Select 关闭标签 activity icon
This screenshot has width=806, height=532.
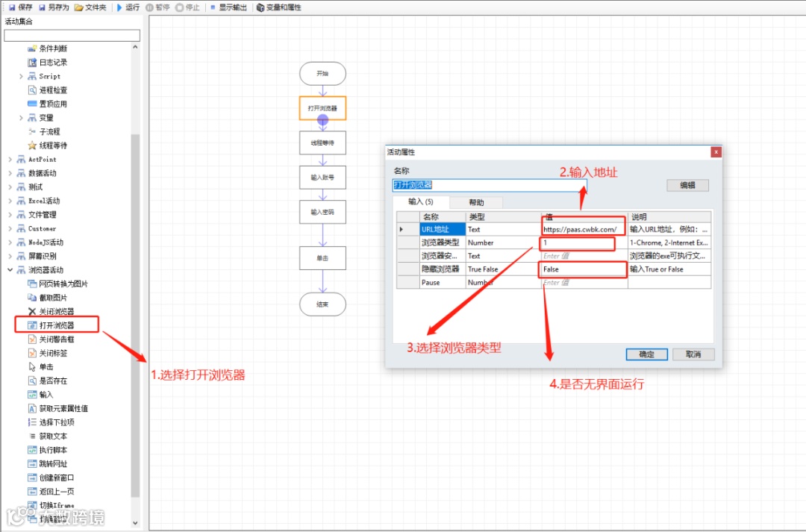[32, 353]
